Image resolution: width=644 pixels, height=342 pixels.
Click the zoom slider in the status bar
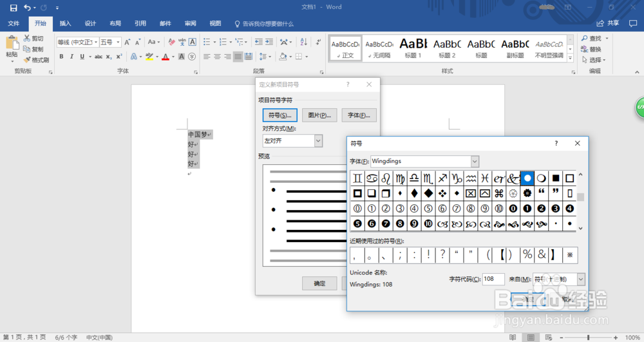tap(588, 337)
